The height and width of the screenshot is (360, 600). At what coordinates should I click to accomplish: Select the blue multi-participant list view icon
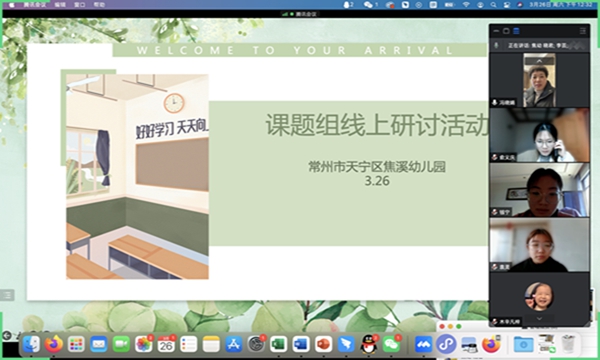516,31
